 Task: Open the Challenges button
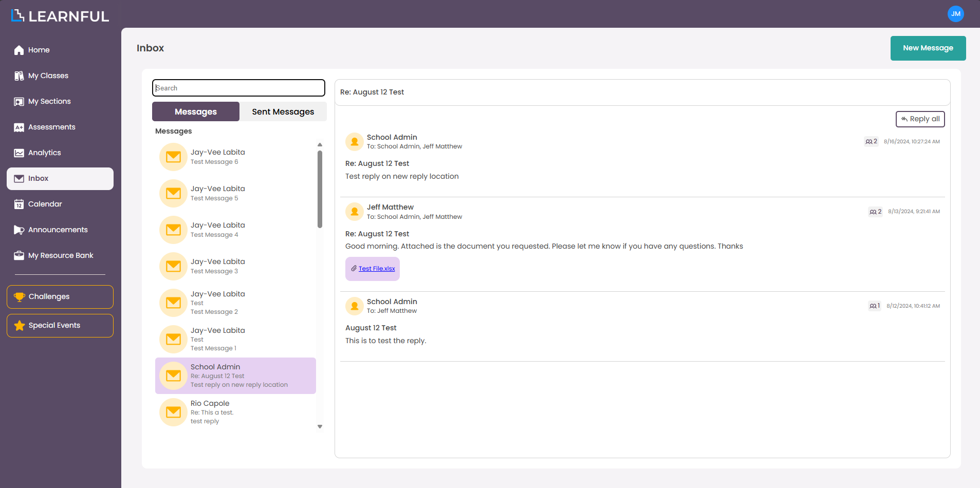pos(60,297)
